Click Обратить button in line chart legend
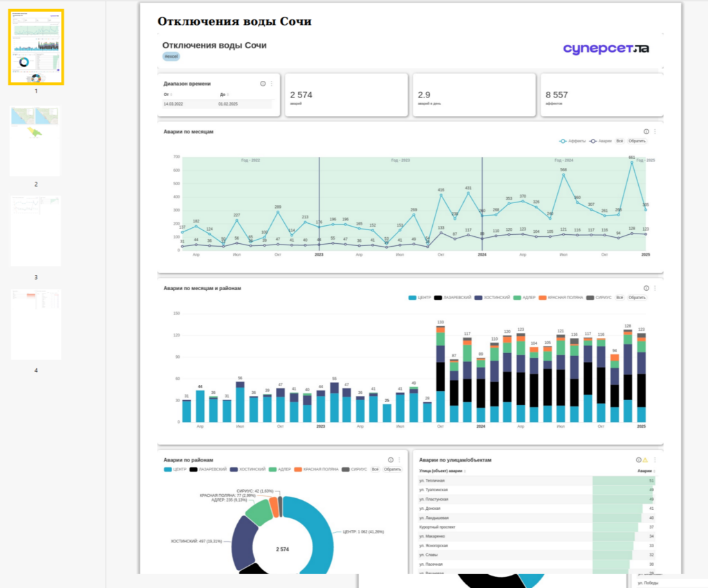The image size is (708, 588). click(x=637, y=141)
